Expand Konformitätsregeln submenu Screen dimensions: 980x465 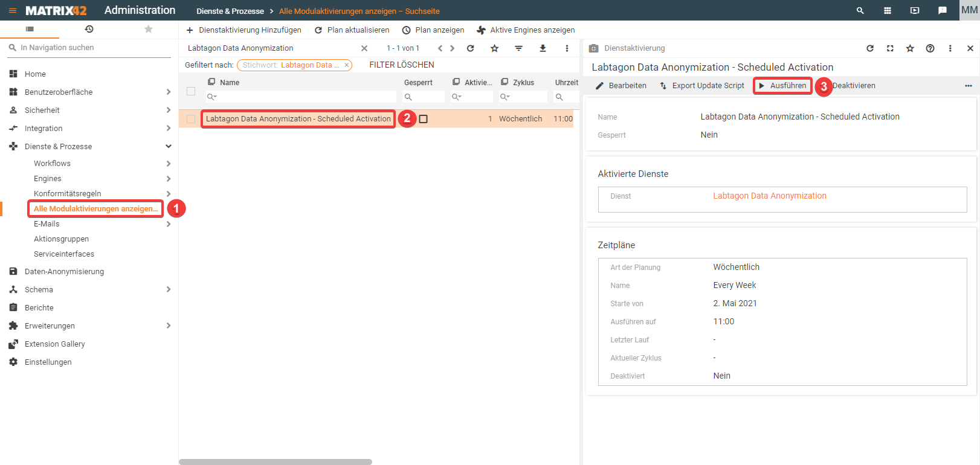pos(168,194)
